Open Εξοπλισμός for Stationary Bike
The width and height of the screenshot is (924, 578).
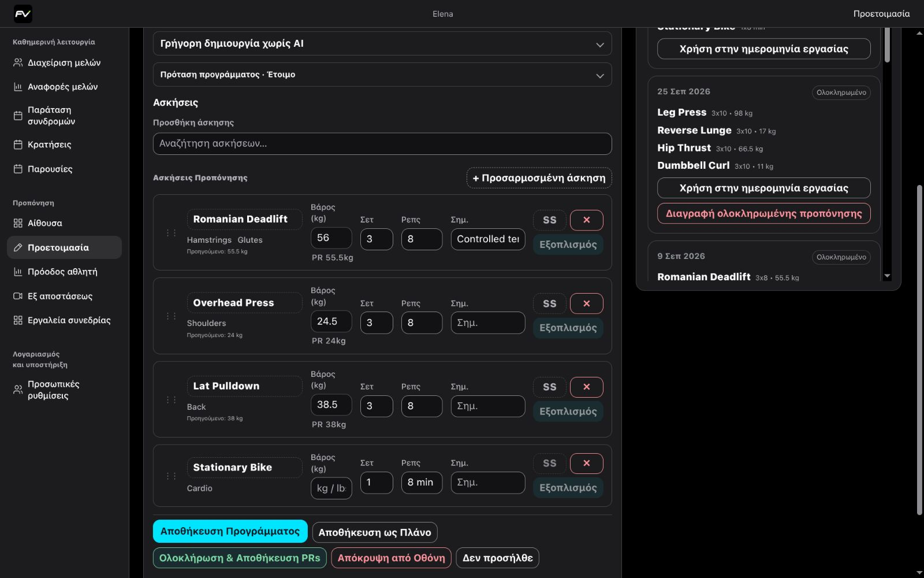point(568,488)
